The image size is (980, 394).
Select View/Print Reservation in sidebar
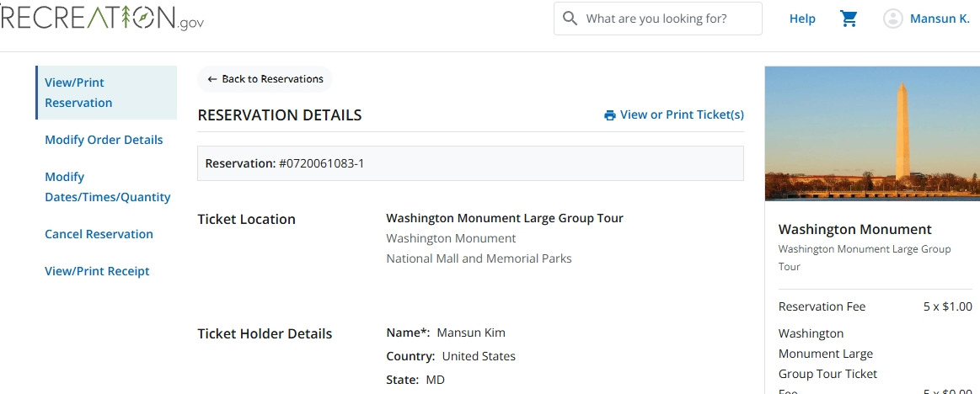(78, 93)
